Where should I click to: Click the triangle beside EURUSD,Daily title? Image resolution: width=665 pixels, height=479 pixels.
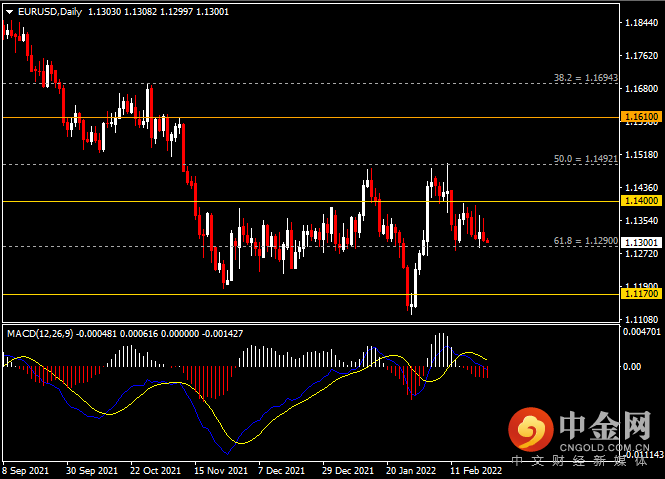(9, 12)
